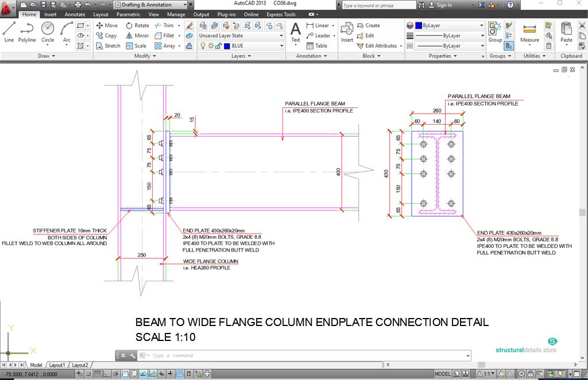
Task: Toggle the BLUE layer lock icon
Action: (218, 46)
